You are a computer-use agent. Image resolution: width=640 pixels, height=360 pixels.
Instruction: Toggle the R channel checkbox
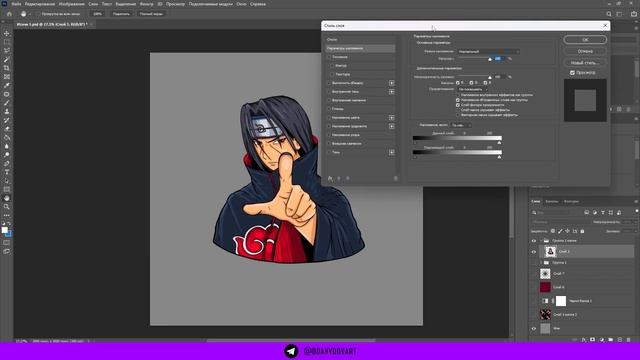pyautogui.click(x=458, y=83)
